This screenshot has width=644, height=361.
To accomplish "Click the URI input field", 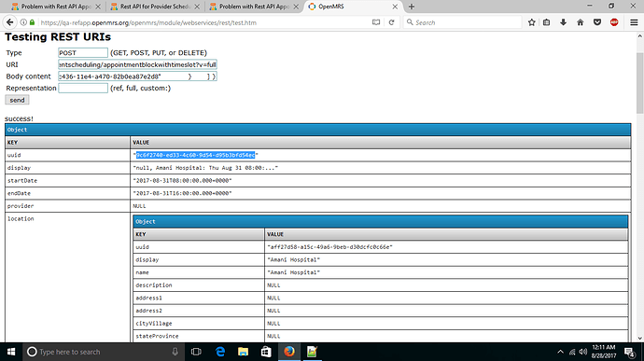I will [x=137, y=64].
